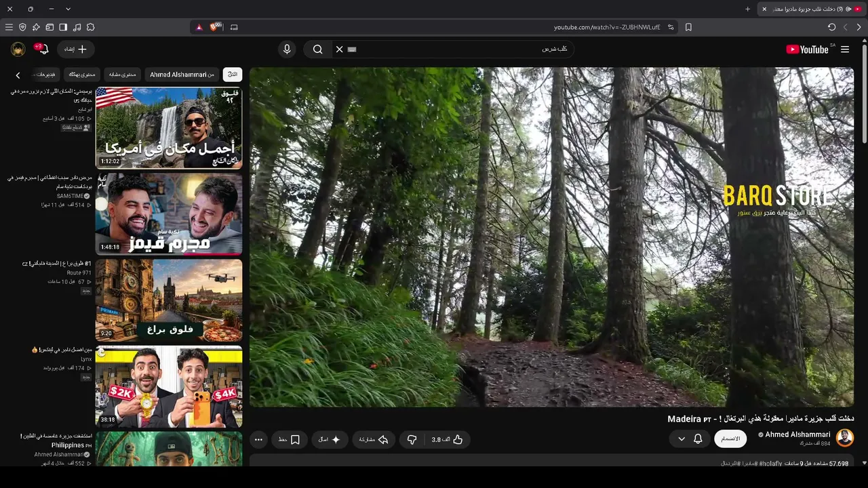868x488 pixels.
Task: Open the 'مجرم قيمز' video thumbnail
Action: click(169, 213)
